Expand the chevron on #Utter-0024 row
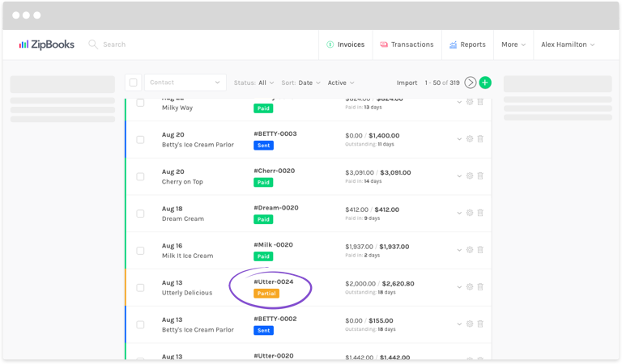The image size is (622, 364). click(x=459, y=287)
